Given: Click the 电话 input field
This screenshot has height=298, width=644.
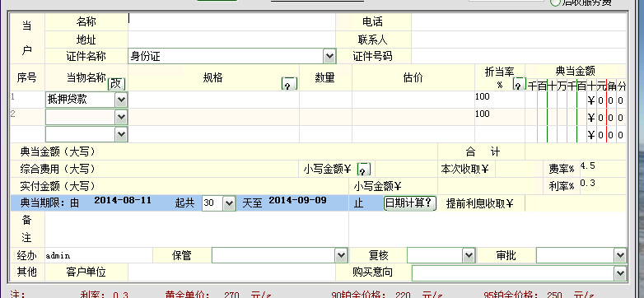Looking at the screenshot, I should click(519, 21).
